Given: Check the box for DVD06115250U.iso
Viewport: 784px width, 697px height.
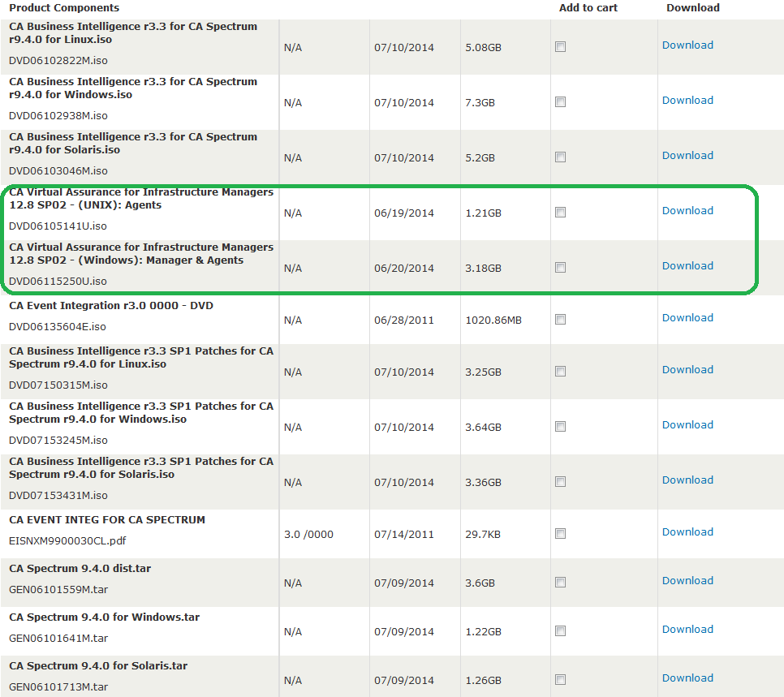Looking at the screenshot, I should click(x=560, y=268).
